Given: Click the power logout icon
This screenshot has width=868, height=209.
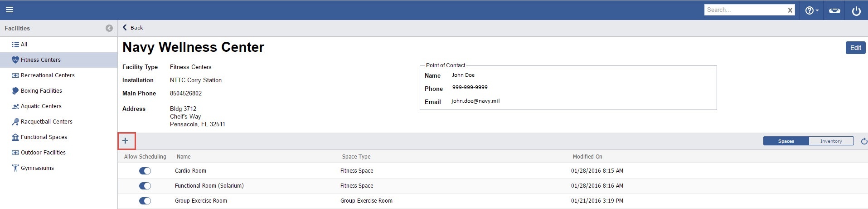Looking at the screenshot, I should tap(856, 10).
